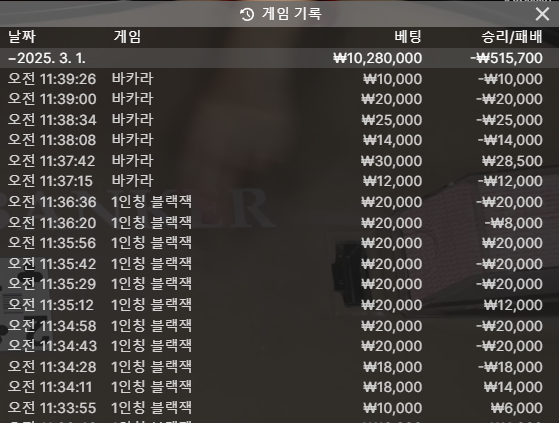Select the 오전 11:36:20 블랙잭 row with -₩8,000
The image size is (559, 423).
point(280,223)
